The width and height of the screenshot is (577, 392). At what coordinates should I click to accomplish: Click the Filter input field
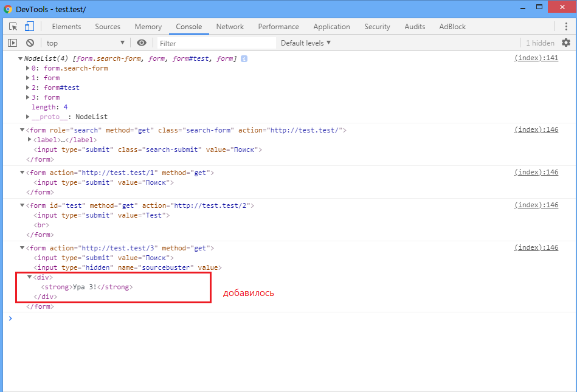click(216, 43)
